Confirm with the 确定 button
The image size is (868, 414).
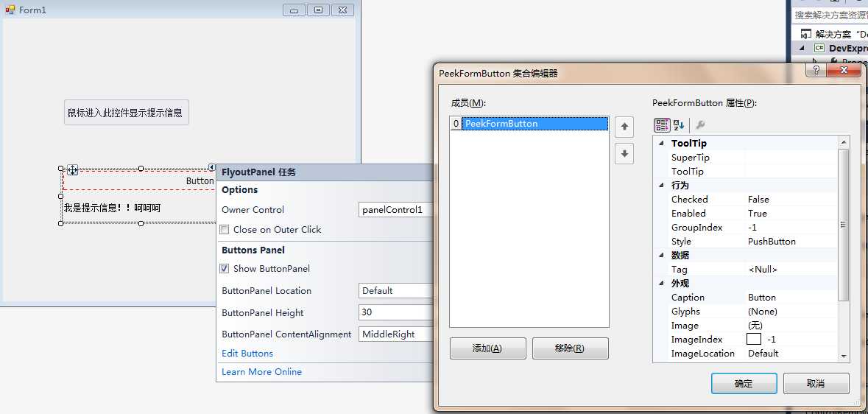(x=744, y=384)
